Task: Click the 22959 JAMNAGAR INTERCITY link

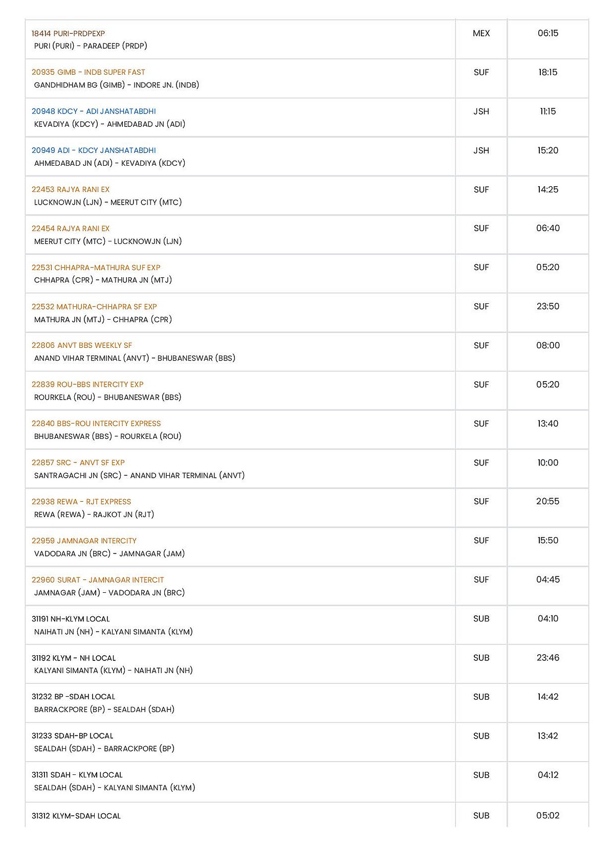Action: [84, 541]
